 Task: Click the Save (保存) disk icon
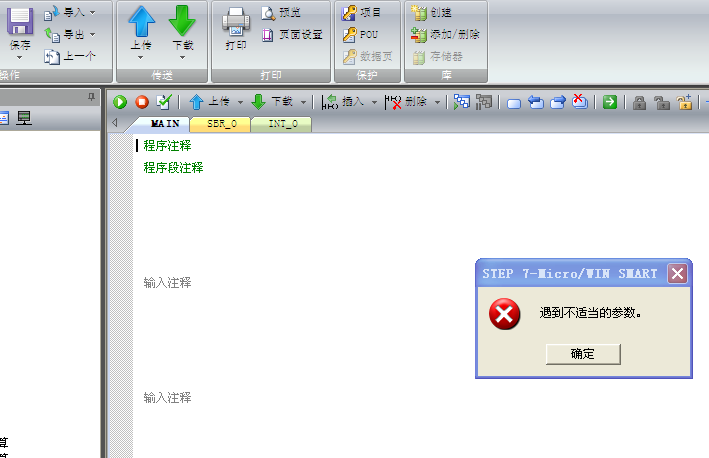pyautogui.click(x=19, y=22)
